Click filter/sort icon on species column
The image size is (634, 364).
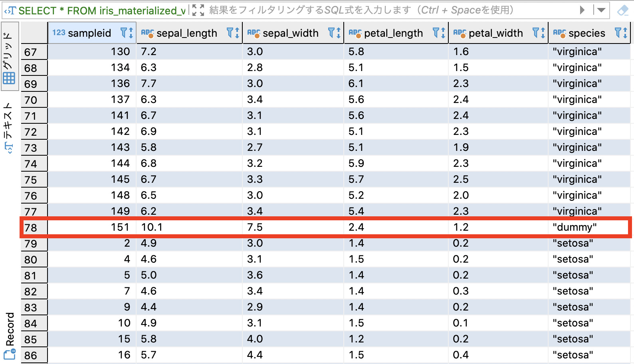point(621,33)
